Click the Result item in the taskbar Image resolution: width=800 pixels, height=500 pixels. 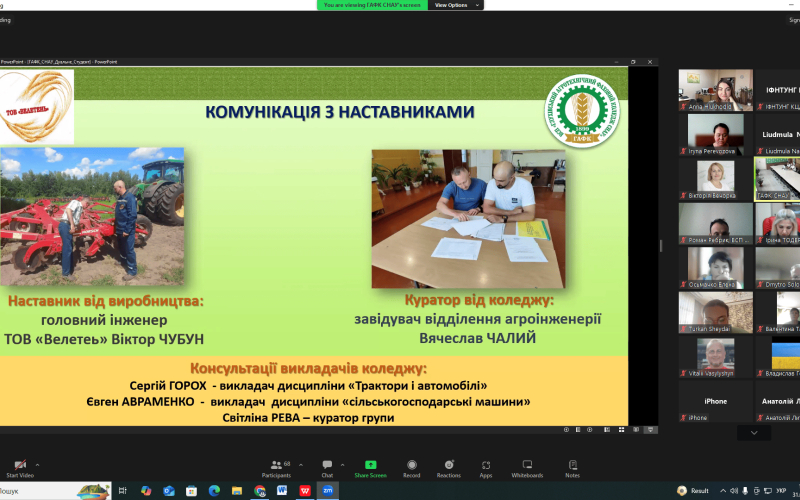pyautogui.click(x=693, y=491)
